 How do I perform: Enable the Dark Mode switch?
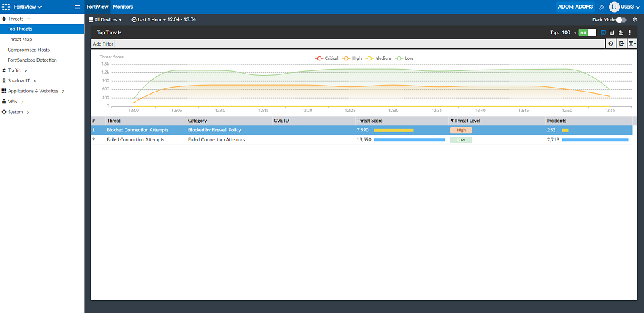click(621, 20)
